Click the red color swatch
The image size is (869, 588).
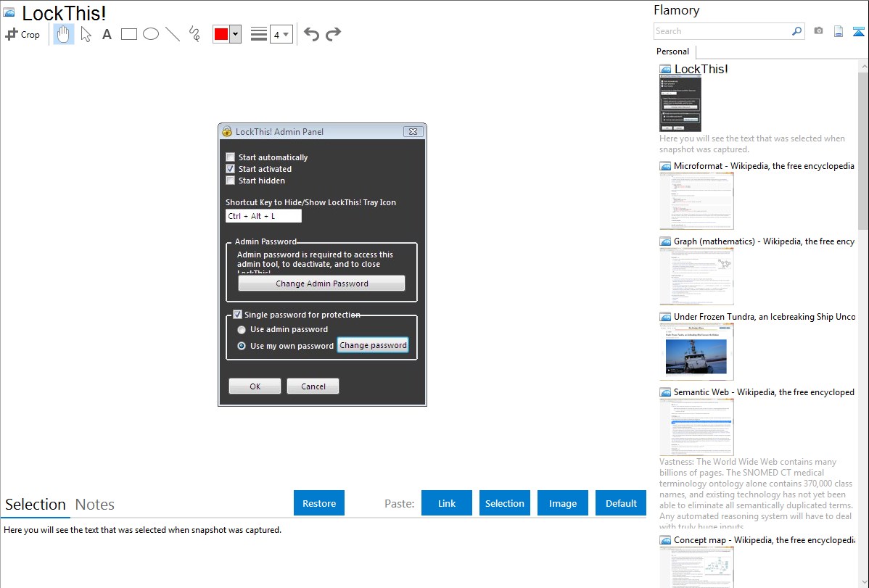(x=221, y=34)
